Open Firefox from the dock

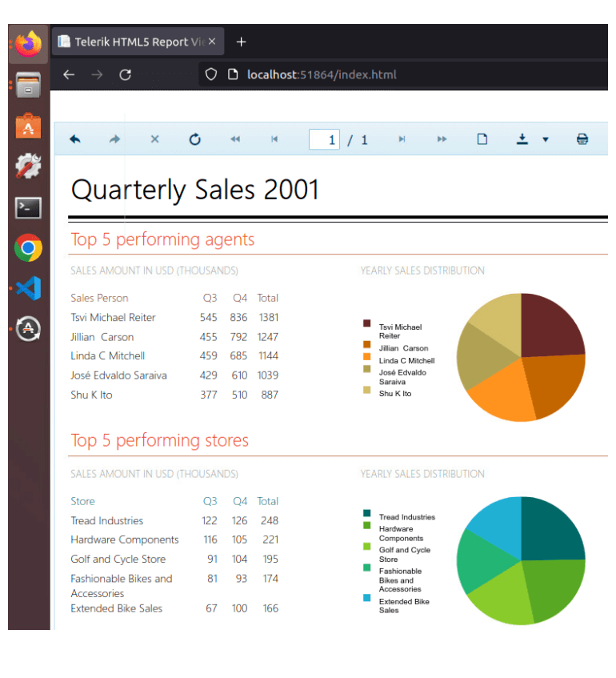click(x=29, y=44)
